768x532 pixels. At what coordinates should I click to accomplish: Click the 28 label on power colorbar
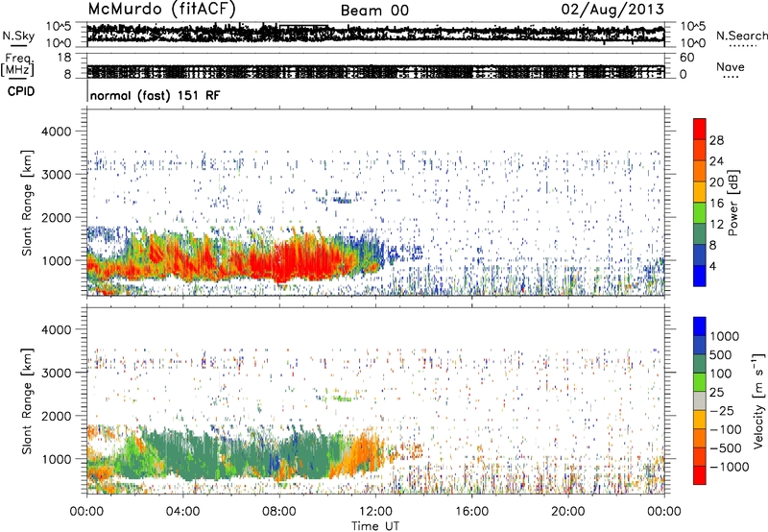point(716,140)
